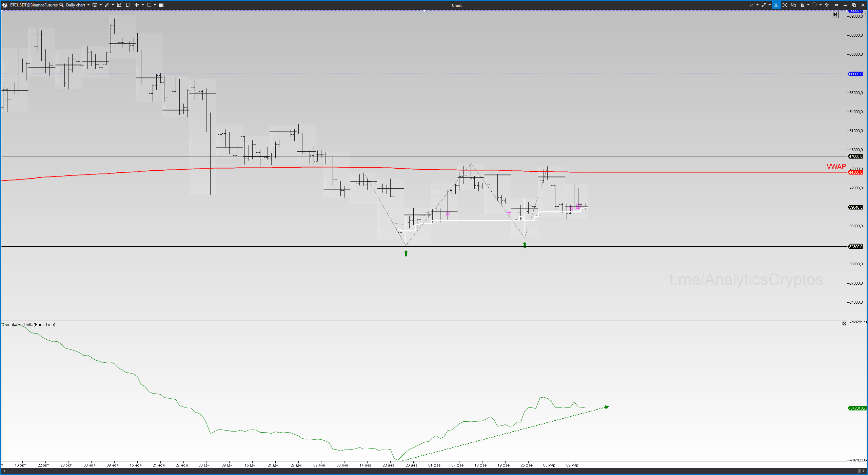Click the black 47000,0 price level tag

[x=855, y=157]
